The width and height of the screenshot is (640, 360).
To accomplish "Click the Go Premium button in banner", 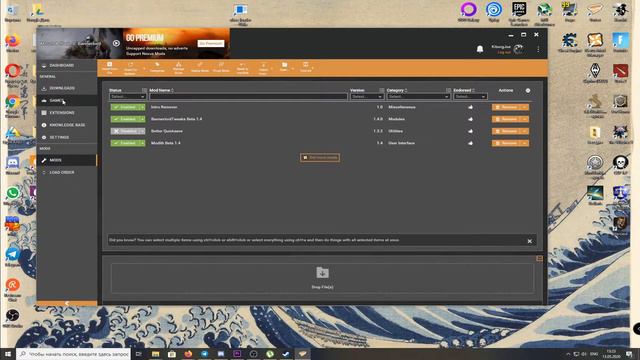I will pyautogui.click(x=211, y=43).
